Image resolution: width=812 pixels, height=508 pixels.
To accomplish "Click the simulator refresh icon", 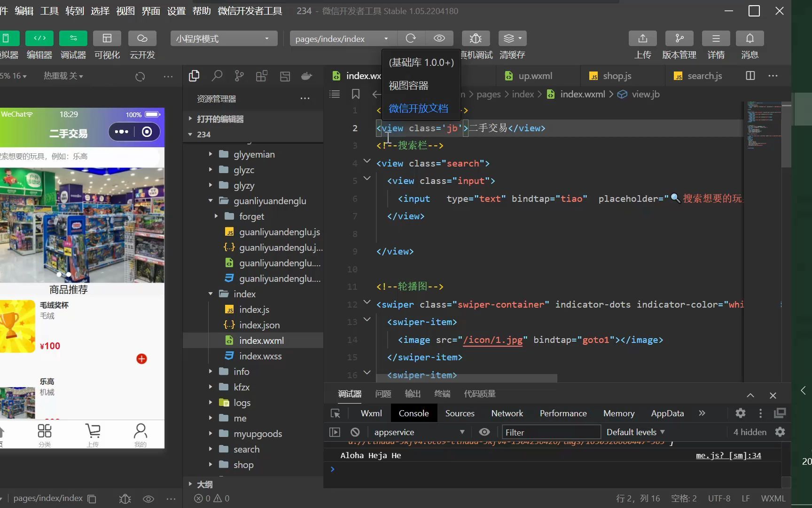I will tap(140, 76).
